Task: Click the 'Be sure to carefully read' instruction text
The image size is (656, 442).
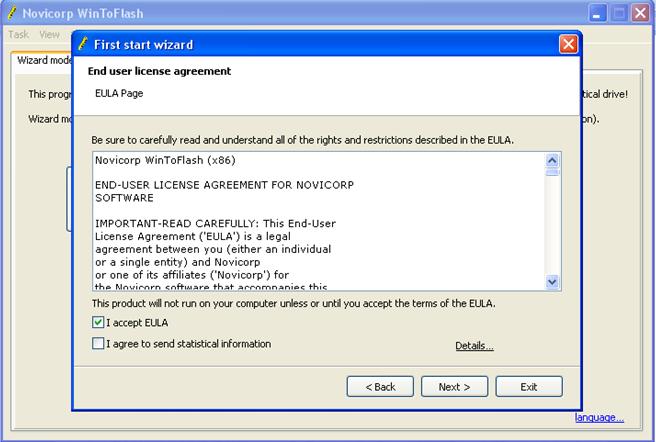Action: tap(302, 140)
